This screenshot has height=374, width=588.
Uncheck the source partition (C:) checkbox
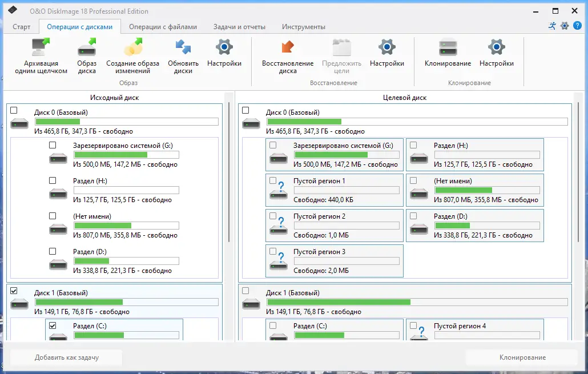coord(53,325)
